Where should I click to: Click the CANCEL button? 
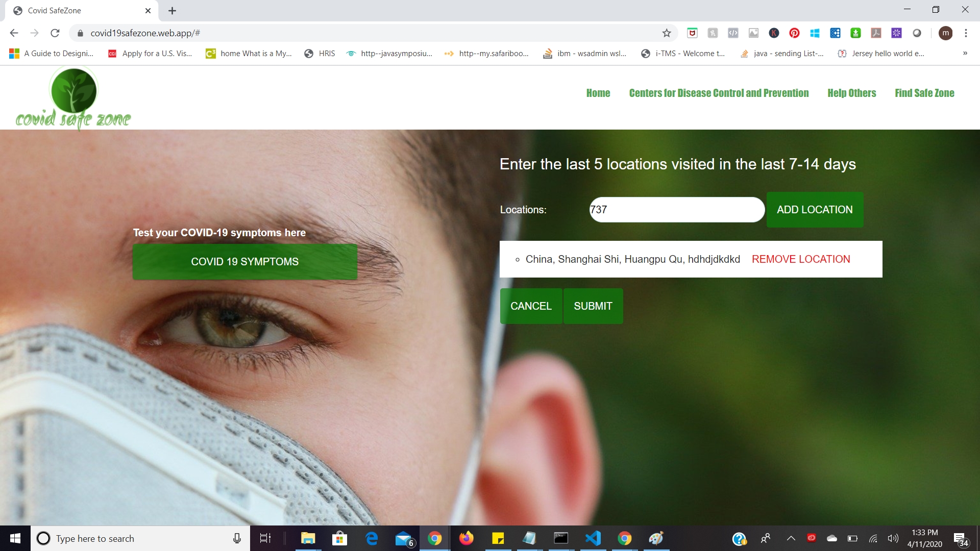[531, 306]
